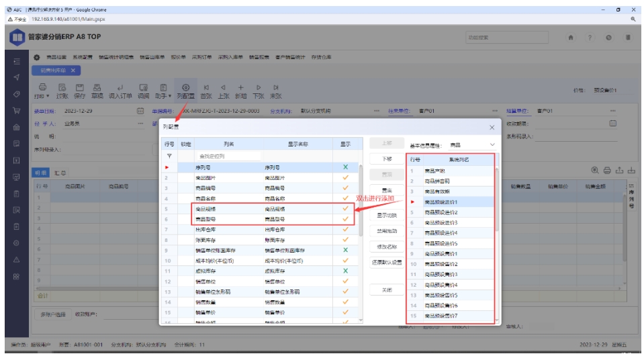Click the 下移 button

(387, 159)
